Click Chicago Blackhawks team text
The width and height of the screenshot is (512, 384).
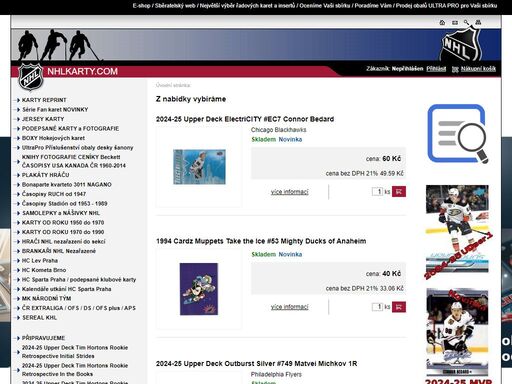click(x=279, y=130)
